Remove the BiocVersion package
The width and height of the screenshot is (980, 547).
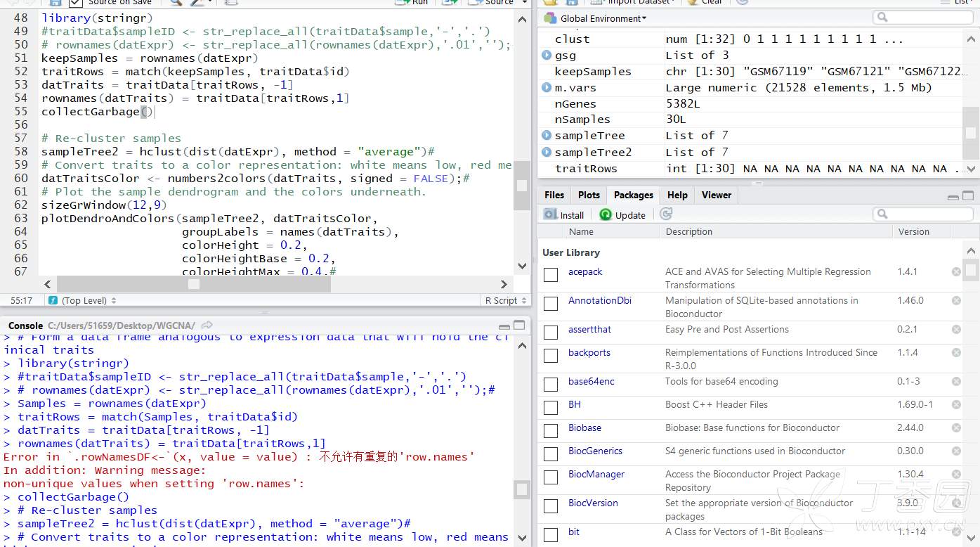(x=956, y=503)
